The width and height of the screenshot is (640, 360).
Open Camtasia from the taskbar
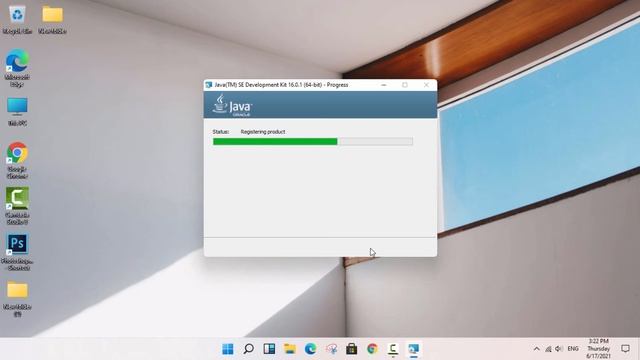393,349
